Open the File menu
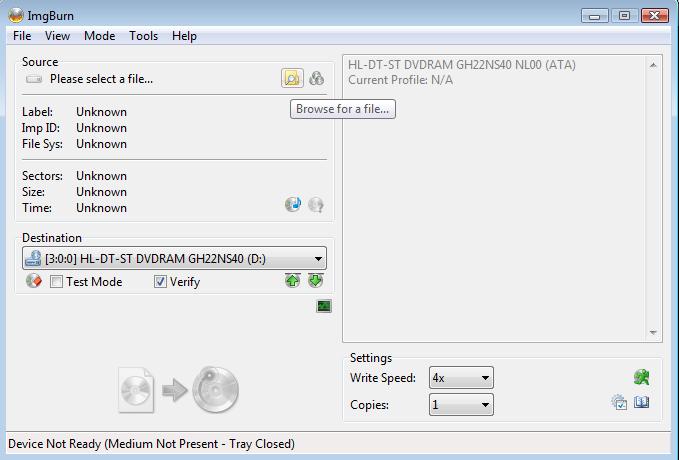679x460 pixels. click(22, 36)
